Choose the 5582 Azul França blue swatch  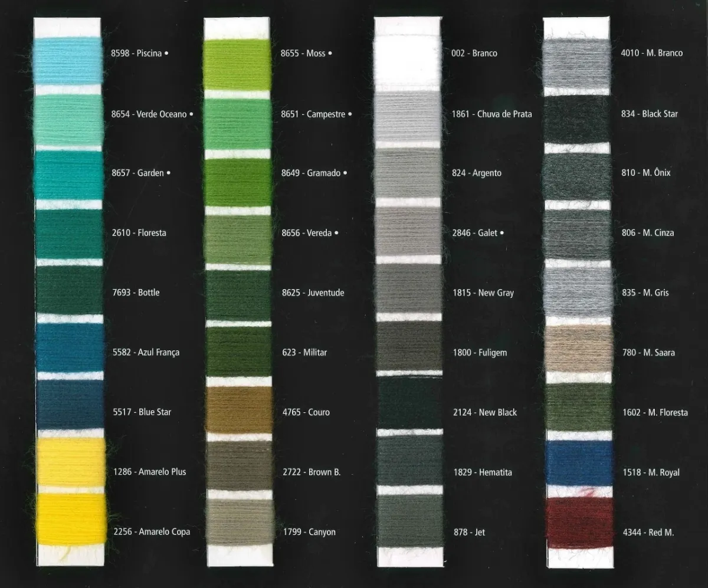[x=69, y=348]
